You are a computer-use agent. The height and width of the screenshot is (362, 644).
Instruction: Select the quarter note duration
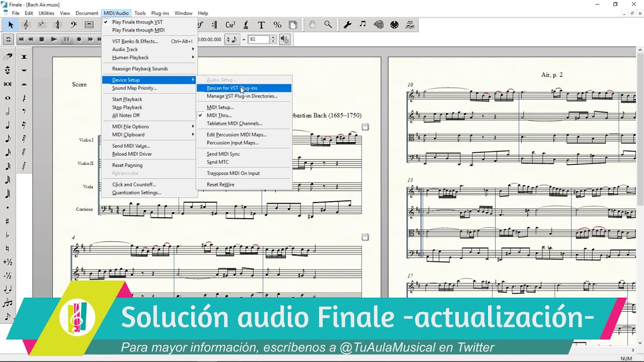[8, 125]
